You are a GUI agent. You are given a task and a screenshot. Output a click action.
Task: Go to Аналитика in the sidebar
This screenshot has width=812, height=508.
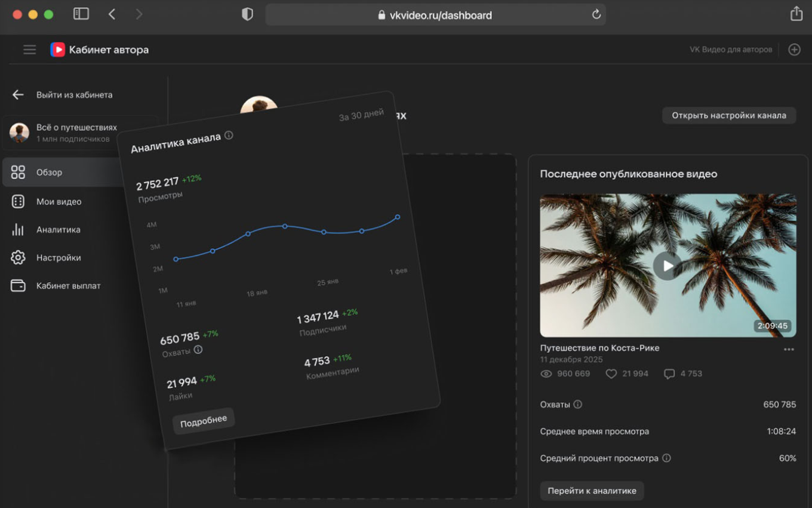tap(58, 230)
